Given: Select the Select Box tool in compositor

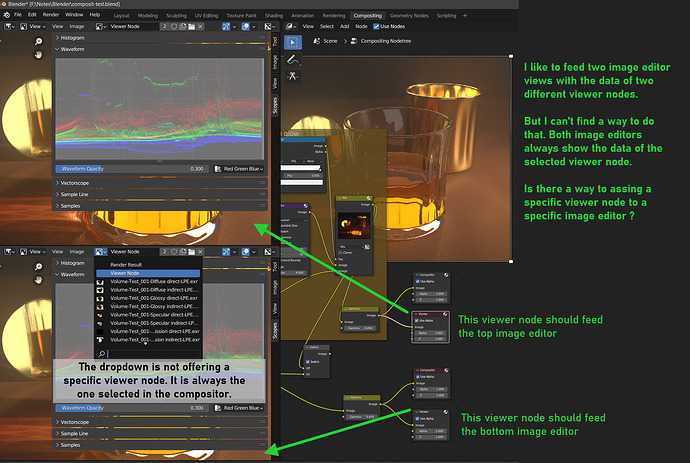Looking at the screenshot, I should click(x=293, y=42).
